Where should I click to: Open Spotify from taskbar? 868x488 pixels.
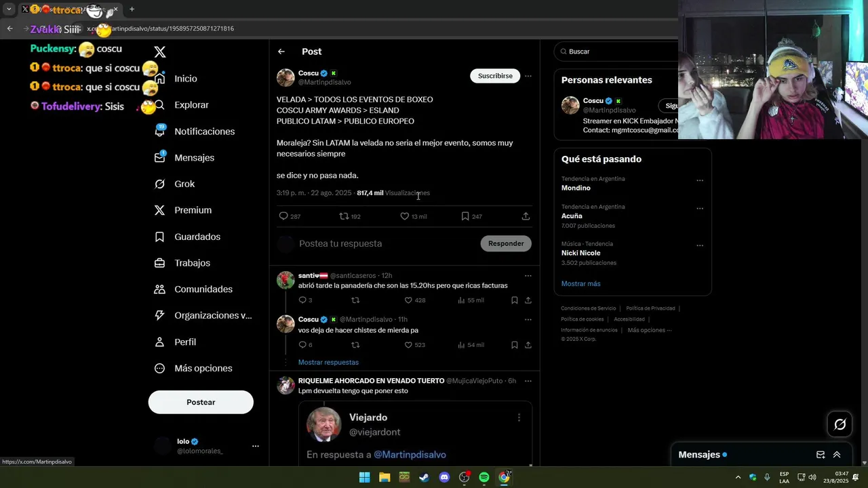pos(484,477)
